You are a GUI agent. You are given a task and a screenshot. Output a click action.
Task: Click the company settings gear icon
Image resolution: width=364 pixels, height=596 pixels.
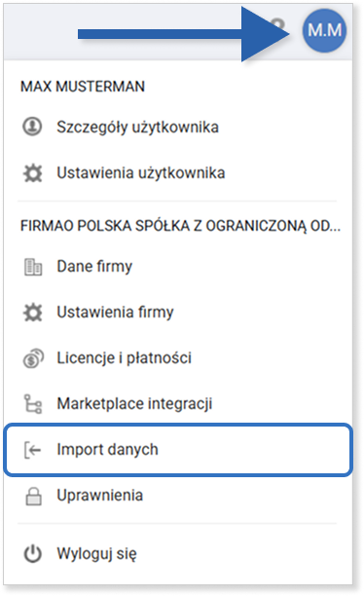coord(33,313)
